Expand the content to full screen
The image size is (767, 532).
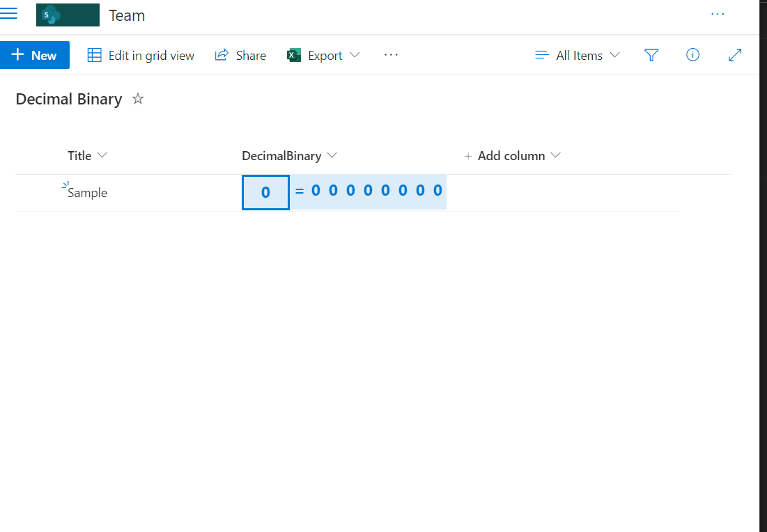pyautogui.click(x=735, y=55)
